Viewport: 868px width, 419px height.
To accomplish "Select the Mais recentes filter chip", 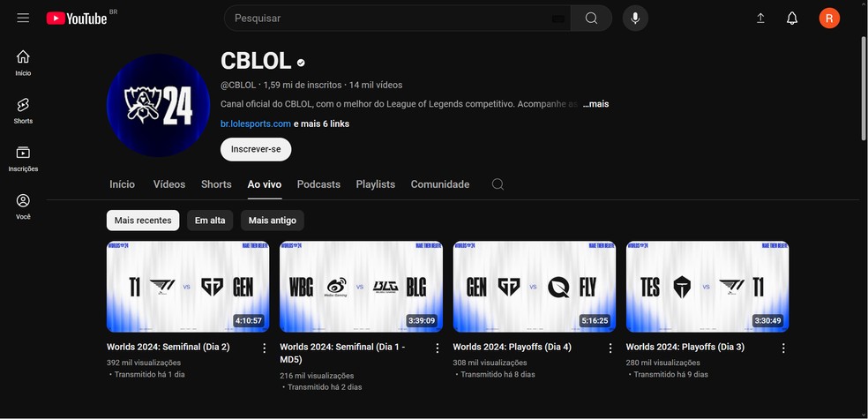I will pos(143,221).
